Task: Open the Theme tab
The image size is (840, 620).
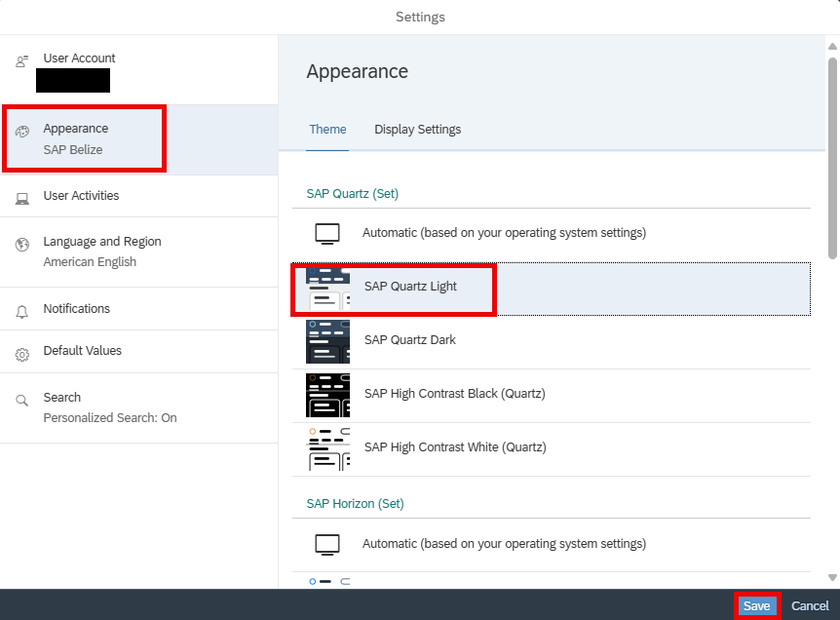Action: pyautogui.click(x=327, y=129)
